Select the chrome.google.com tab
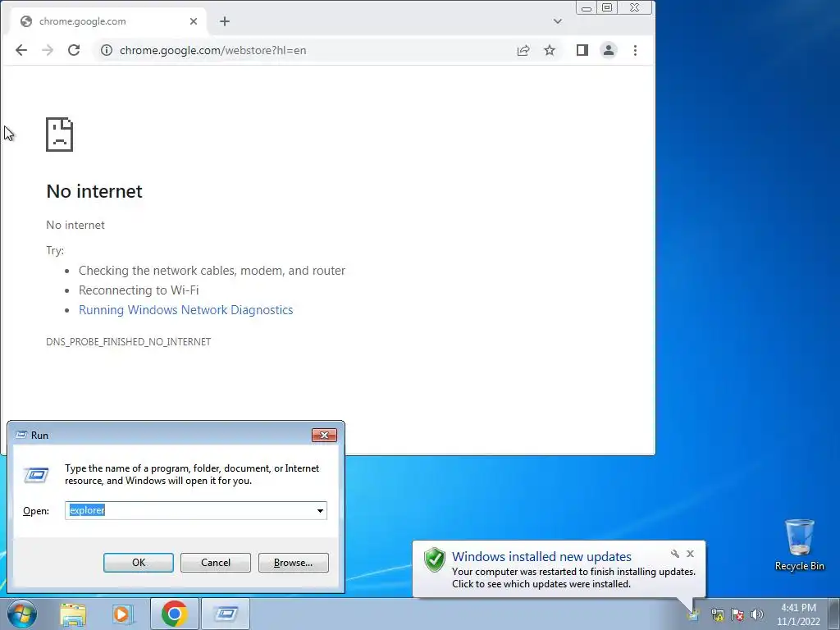Image resolution: width=840 pixels, height=630 pixels. [109, 21]
